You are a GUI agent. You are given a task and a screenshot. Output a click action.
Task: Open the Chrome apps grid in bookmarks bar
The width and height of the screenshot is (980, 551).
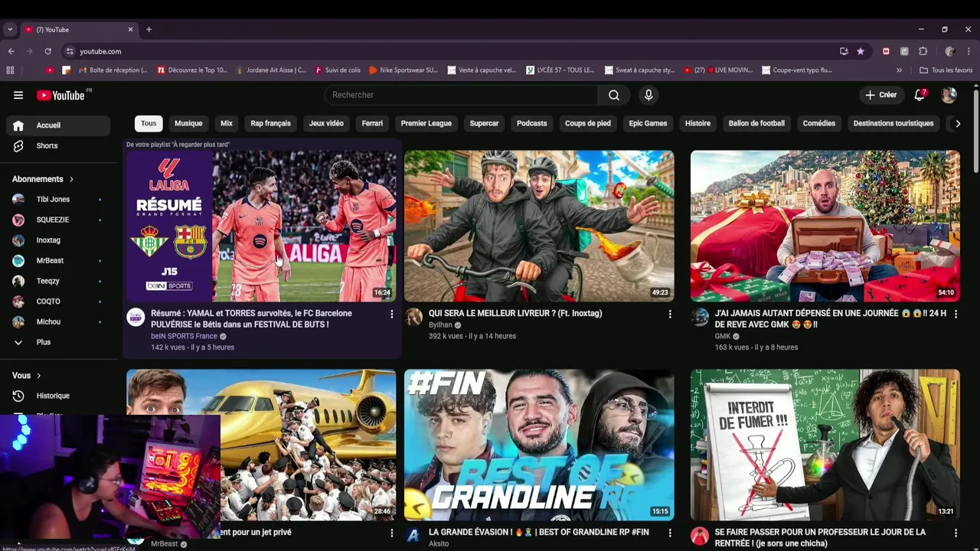(x=10, y=70)
